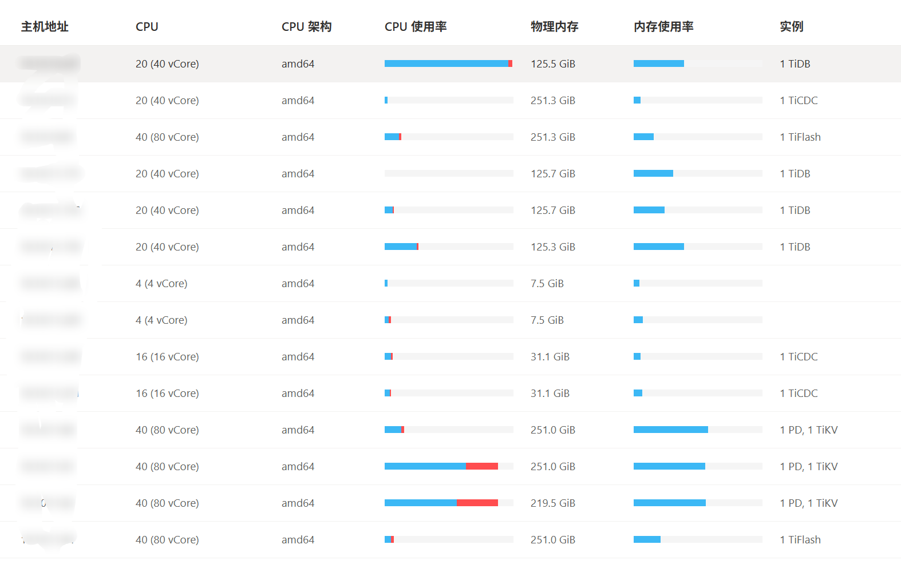Click CPU usage bar in 125.5 GiB row
The image size is (901, 588).
coord(449,63)
